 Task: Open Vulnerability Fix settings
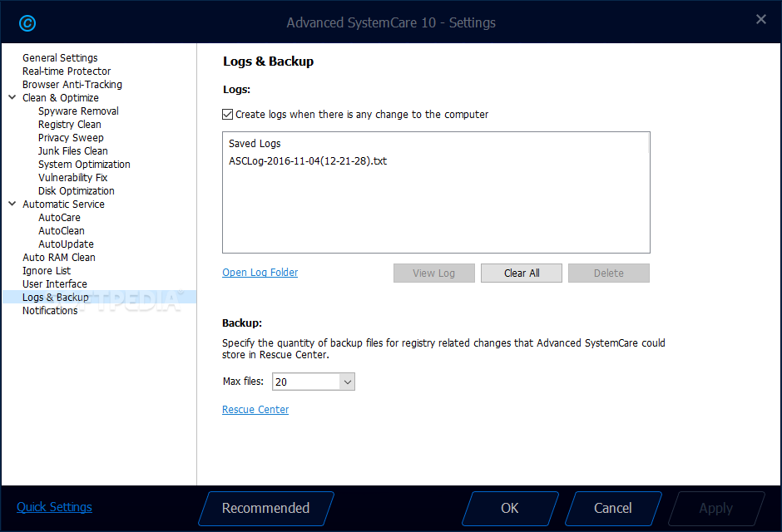pyautogui.click(x=73, y=177)
